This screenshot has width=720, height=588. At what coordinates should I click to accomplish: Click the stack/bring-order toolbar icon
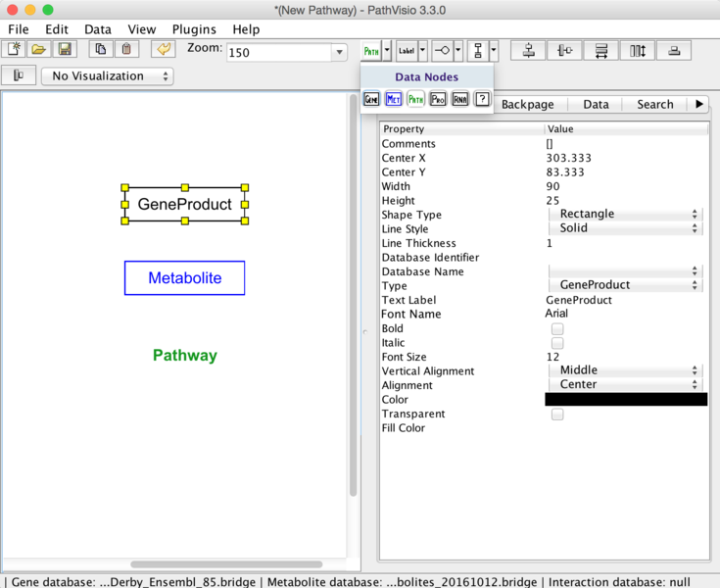[x=674, y=51]
